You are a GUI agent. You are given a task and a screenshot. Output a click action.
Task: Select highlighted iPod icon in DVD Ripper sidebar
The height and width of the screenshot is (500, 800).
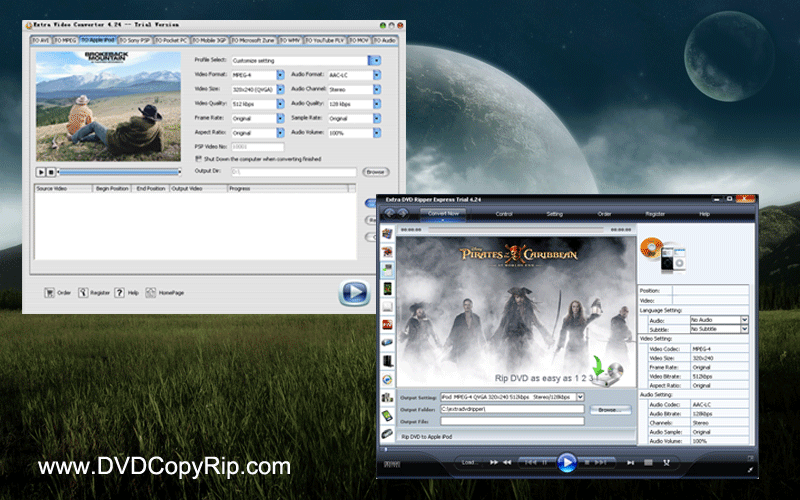(x=387, y=270)
